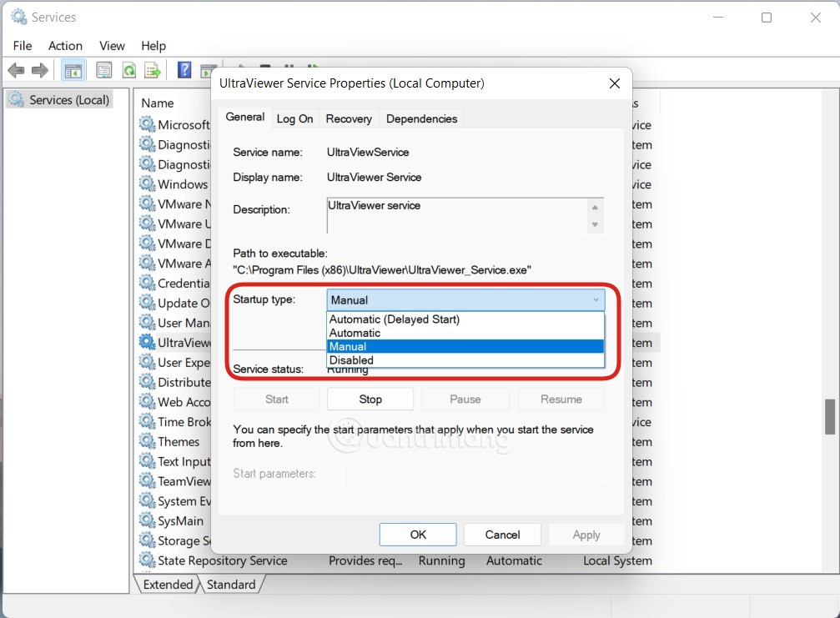The width and height of the screenshot is (840, 618).
Task: Select State Repository Service row name
Action: point(223,560)
